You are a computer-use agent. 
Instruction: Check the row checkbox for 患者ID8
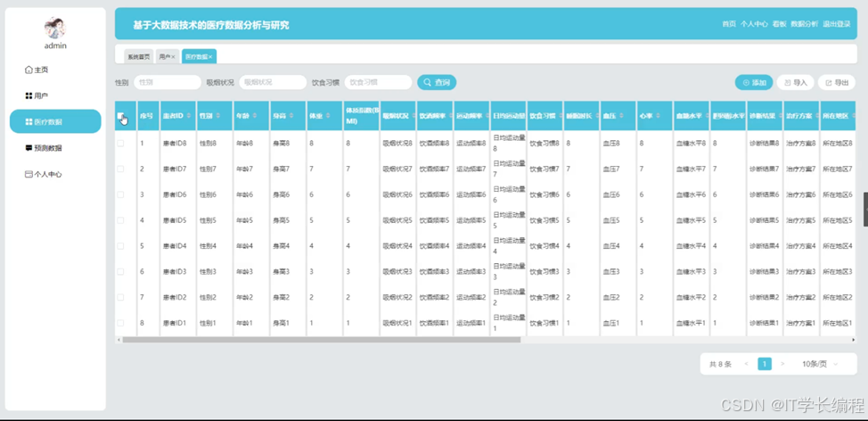click(x=120, y=143)
